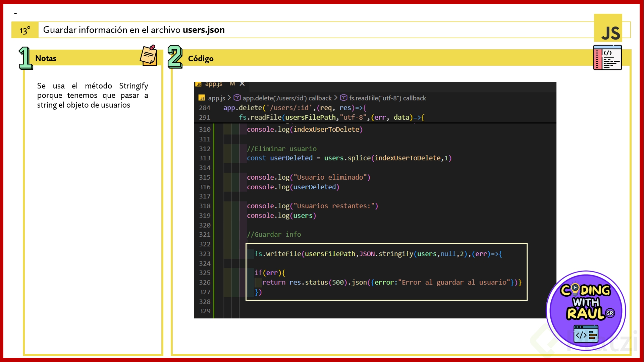Click the 13° slide number box
644x362 pixels.
click(x=25, y=30)
